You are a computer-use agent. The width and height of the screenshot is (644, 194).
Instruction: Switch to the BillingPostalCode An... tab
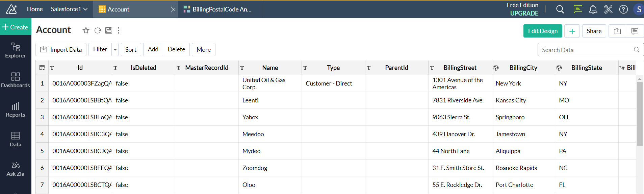(x=221, y=9)
